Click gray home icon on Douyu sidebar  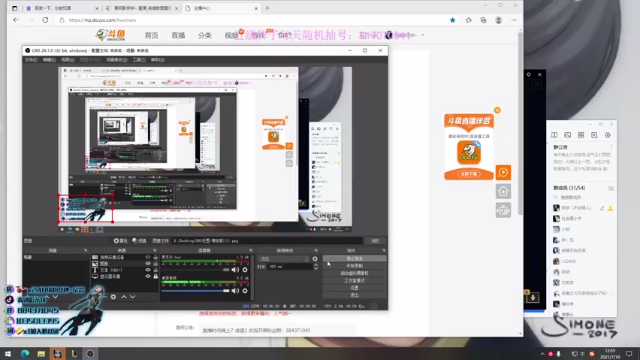(x=503, y=191)
